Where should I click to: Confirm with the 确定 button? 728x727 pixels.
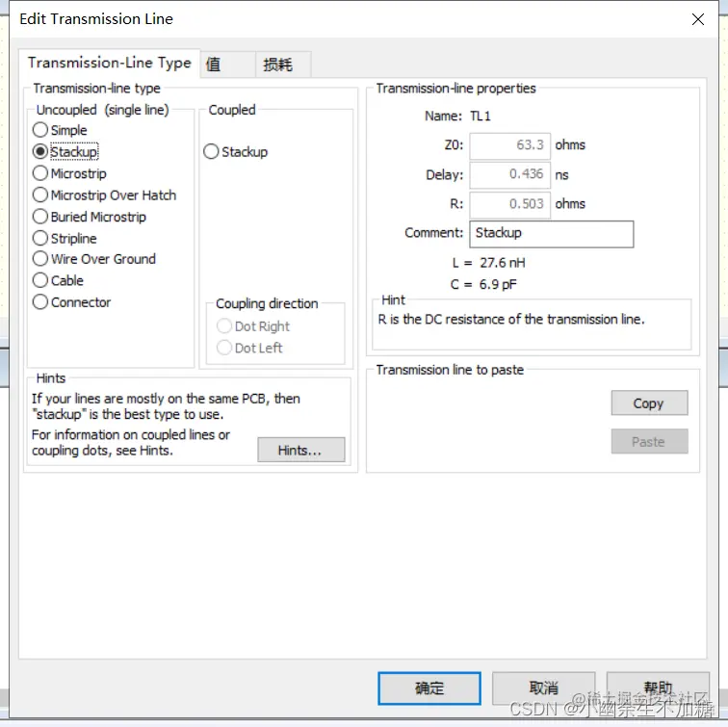click(429, 688)
